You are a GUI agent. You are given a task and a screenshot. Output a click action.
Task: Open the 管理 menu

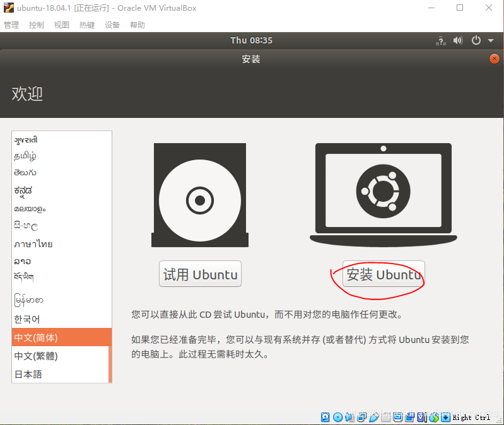click(11, 25)
